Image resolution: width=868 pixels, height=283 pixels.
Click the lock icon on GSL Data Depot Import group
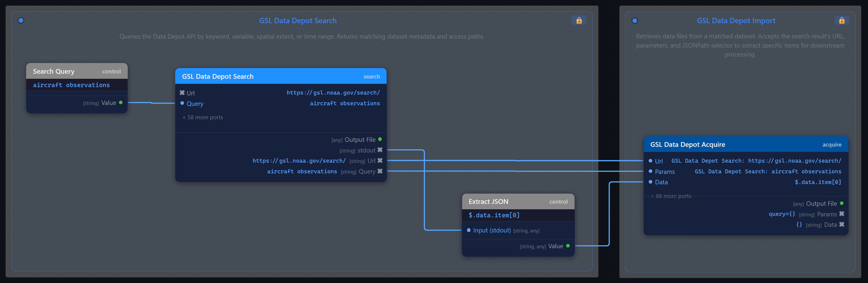click(x=841, y=21)
